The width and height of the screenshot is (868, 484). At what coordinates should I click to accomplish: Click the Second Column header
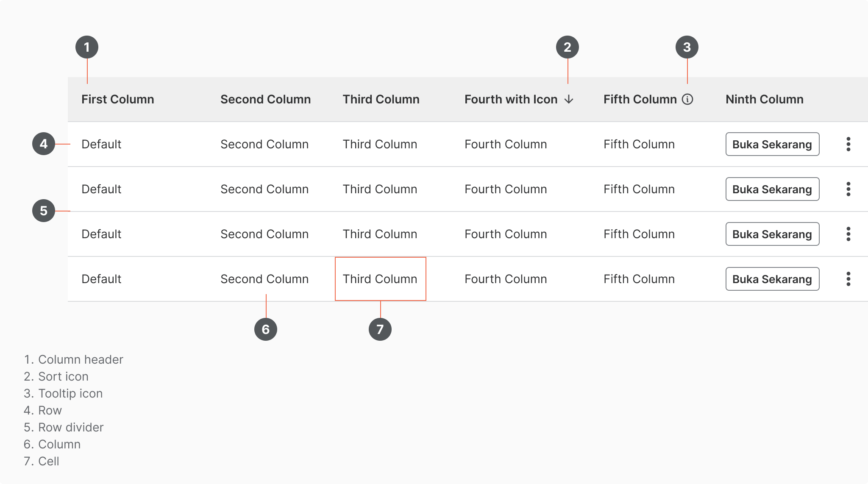266,99
